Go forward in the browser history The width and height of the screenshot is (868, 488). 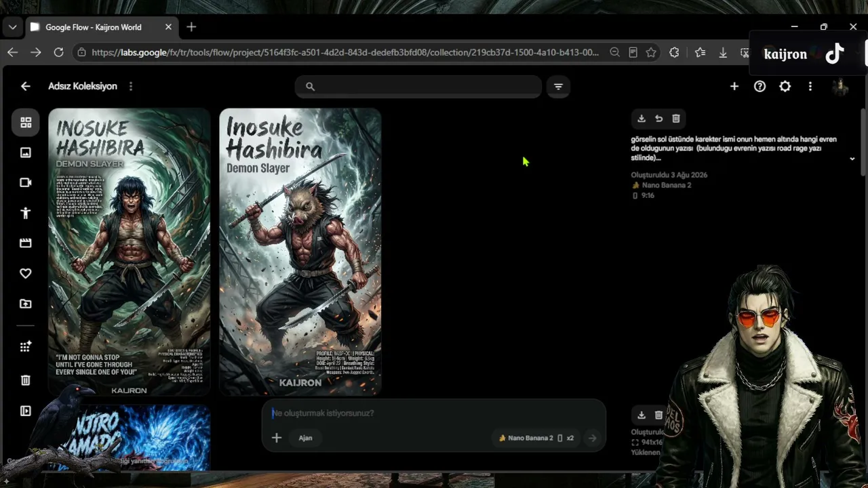coord(35,52)
